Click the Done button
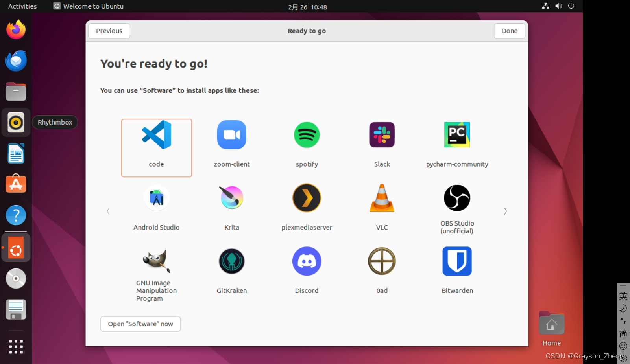 coord(510,31)
